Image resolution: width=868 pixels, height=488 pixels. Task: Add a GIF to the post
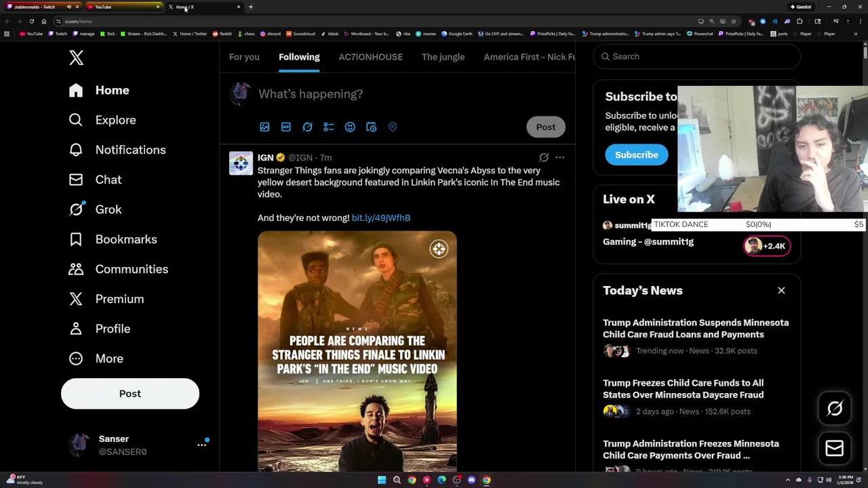(x=286, y=127)
